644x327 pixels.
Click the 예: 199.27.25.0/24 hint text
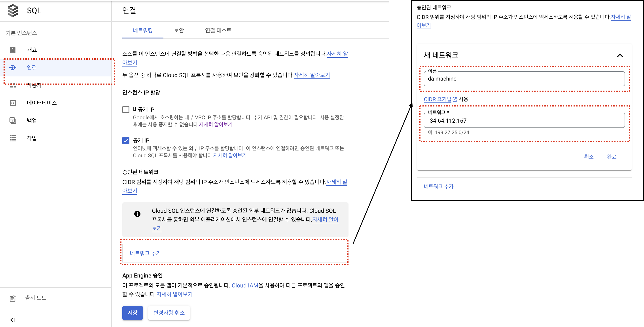[x=449, y=133]
